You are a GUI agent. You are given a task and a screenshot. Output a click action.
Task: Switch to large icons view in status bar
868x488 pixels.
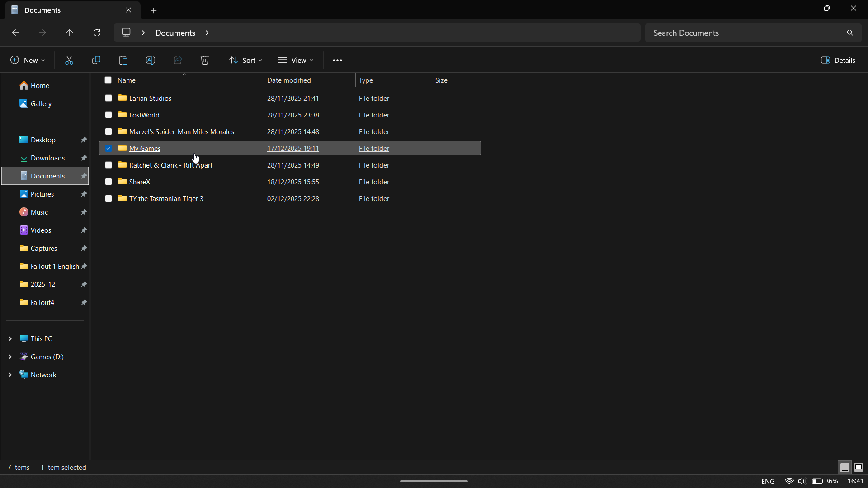tap(858, 468)
